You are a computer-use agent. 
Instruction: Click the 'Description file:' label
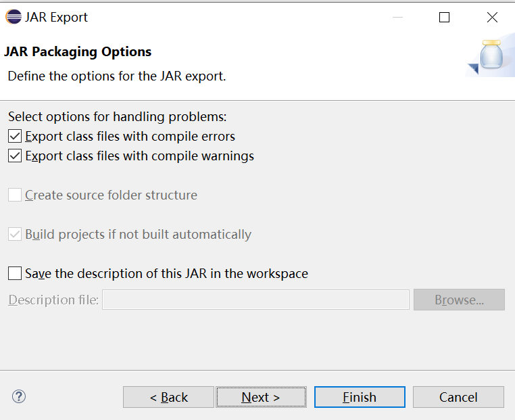tap(53, 300)
